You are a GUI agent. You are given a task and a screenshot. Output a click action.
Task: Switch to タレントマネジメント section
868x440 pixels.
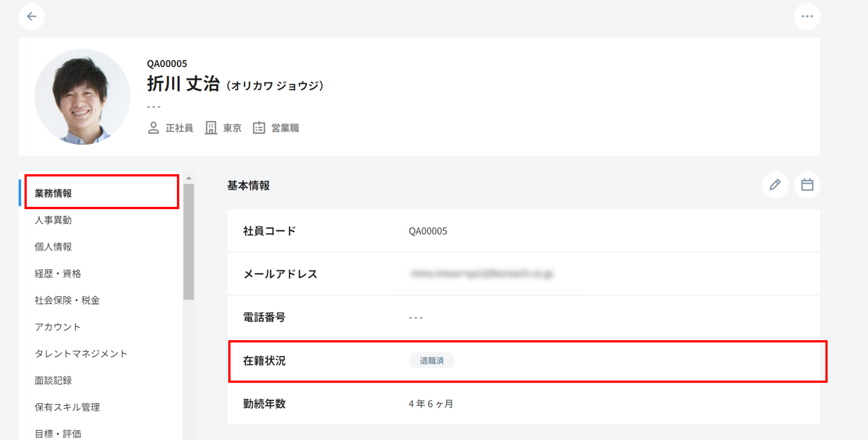coord(81,354)
